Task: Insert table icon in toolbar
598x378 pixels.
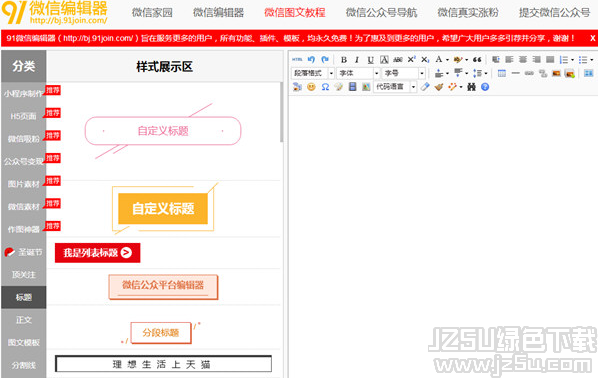Action: tap(502, 73)
